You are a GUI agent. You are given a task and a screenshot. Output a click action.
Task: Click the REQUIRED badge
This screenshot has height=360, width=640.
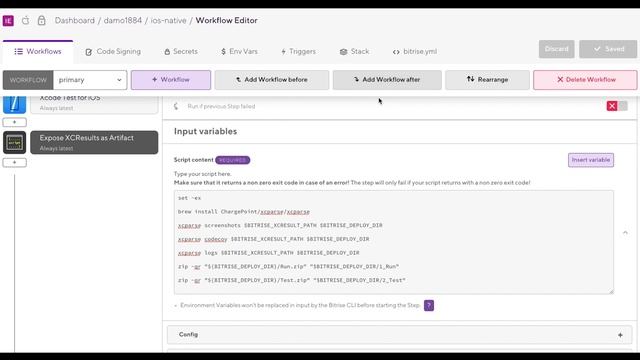pyautogui.click(x=233, y=160)
